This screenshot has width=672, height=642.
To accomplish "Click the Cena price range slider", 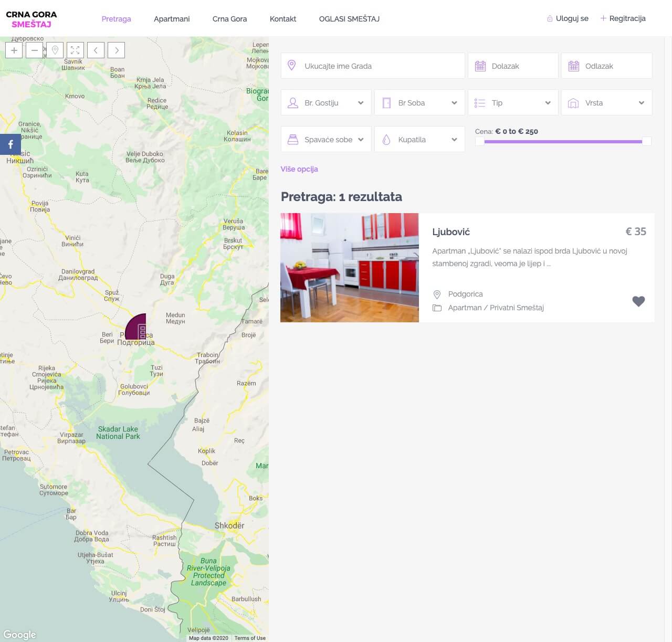I will [x=563, y=141].
